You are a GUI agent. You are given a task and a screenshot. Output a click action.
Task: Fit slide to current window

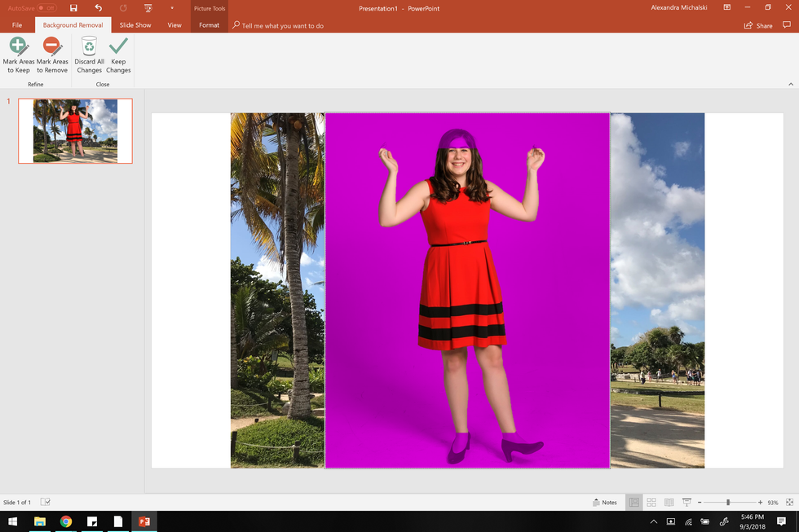pos(789,503)
